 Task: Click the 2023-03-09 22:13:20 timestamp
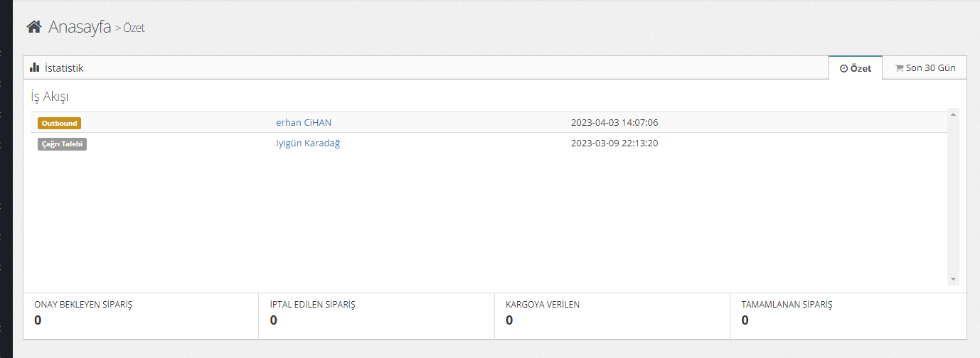click(614, 143)
